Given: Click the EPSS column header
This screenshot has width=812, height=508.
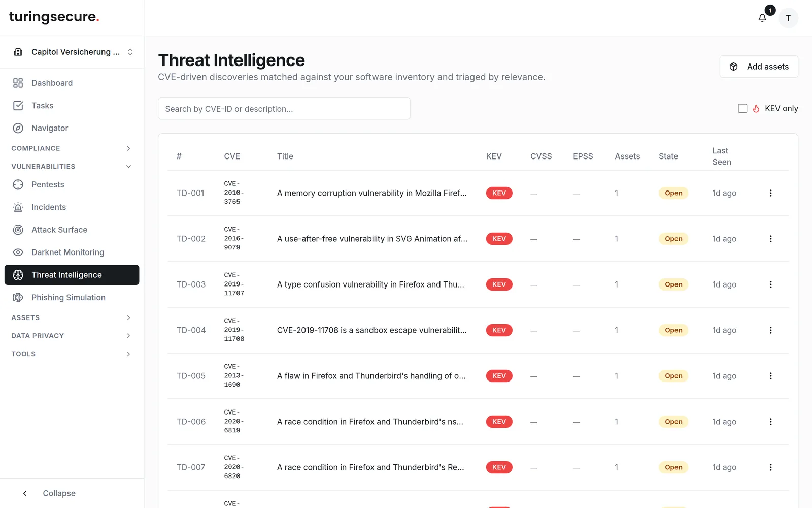Looking at the screenshot, I should (x=583, y=156).
